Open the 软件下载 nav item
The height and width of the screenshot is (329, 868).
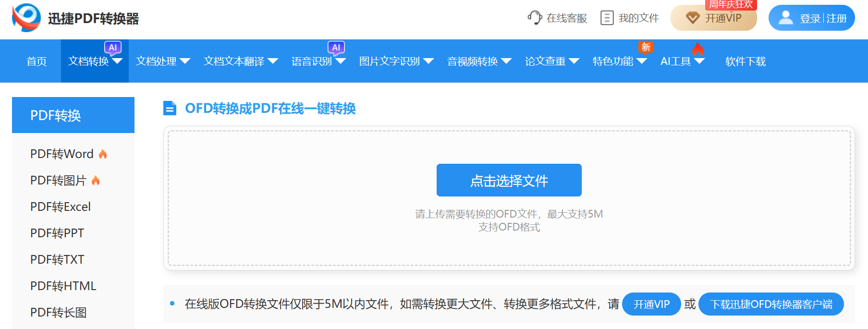(x=746, y=61)
